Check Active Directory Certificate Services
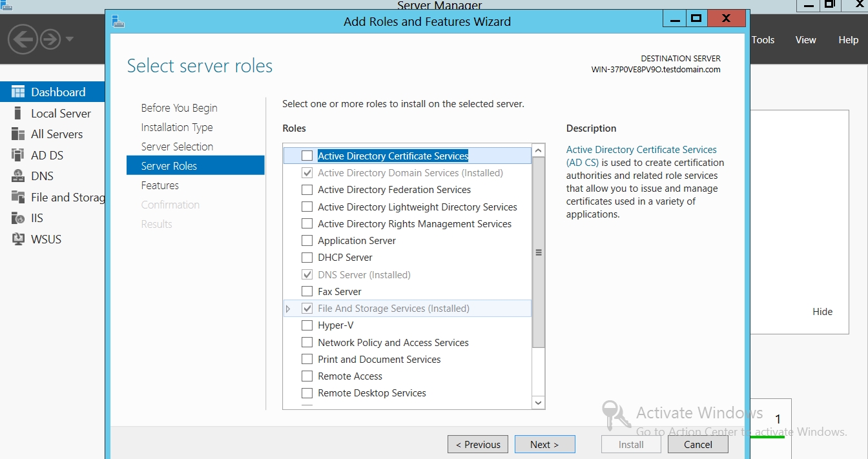This screenshot has height=459, width=868. (x=307, y=156)
